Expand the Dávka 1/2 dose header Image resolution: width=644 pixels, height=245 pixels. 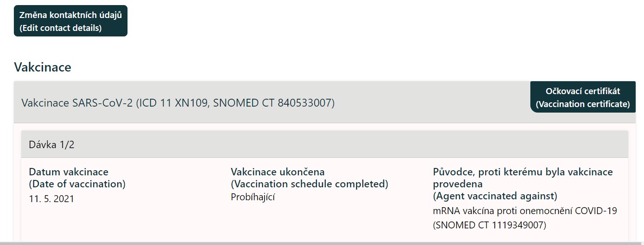click(52, 145)
